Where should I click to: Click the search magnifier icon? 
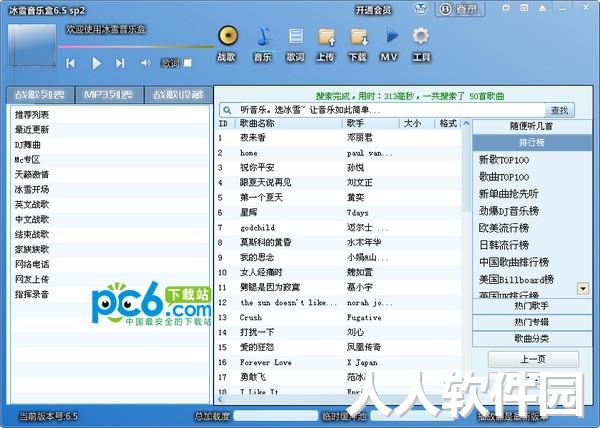click(x=227, y=110)
